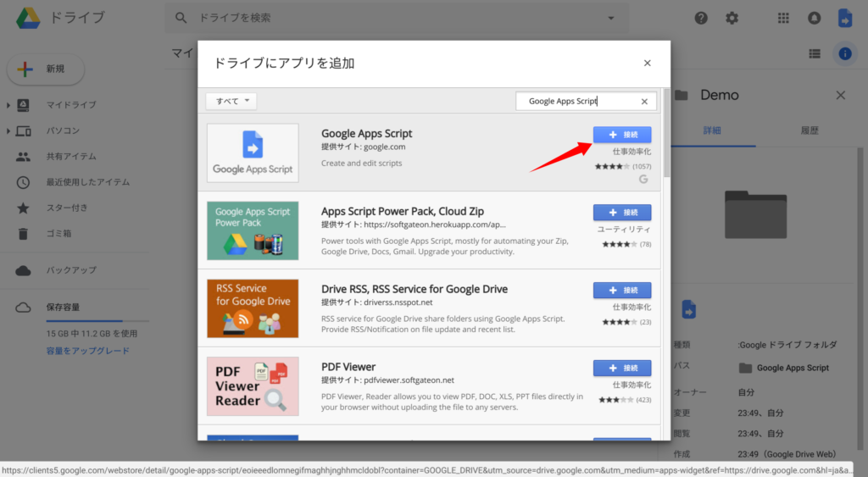Image resolution: width=868 pixels, height=477 pixels.
Task: Open the Google apps grid icon
Action: [x=784, y=18]
